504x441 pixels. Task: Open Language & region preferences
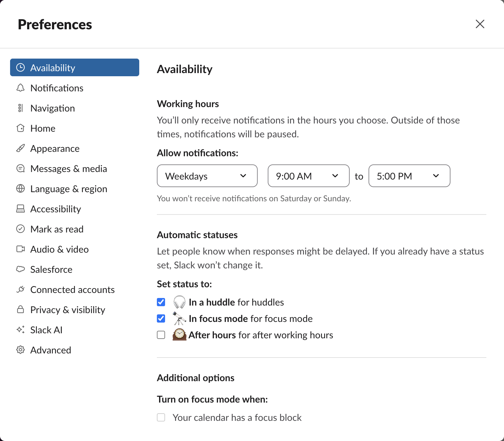pyautogui.click(x=75, y=188)
